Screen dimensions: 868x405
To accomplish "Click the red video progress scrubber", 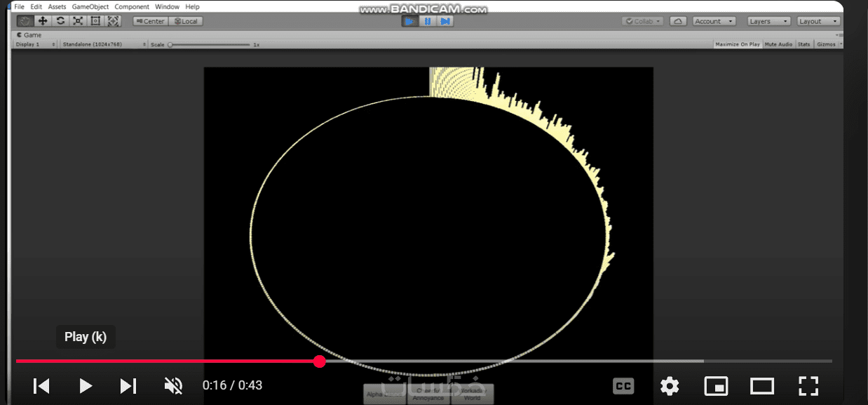I will 320,361.
